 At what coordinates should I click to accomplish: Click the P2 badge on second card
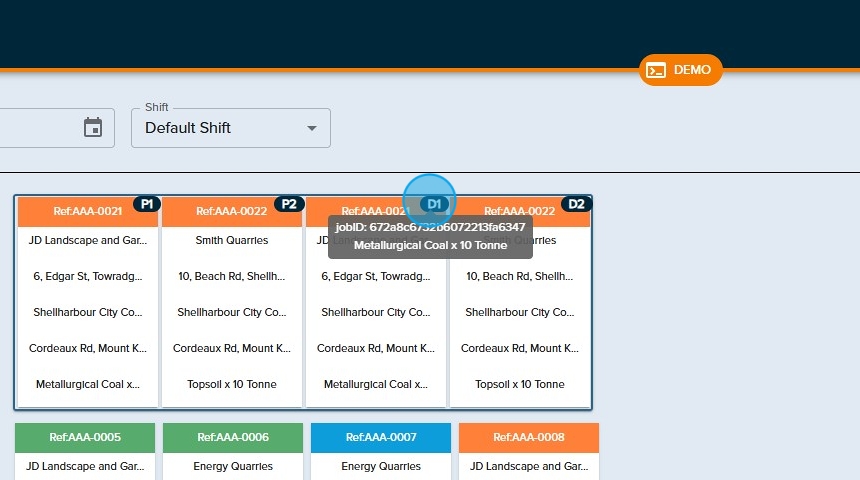tap(289, 204)
